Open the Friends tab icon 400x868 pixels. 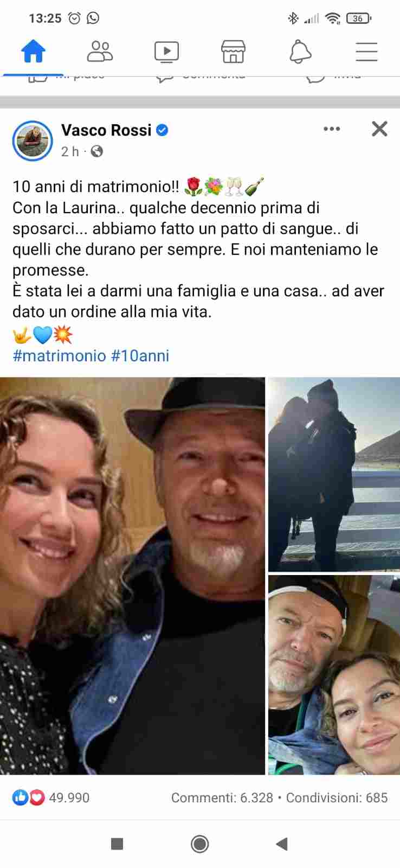pyautogui.click(x=100, y=52)
